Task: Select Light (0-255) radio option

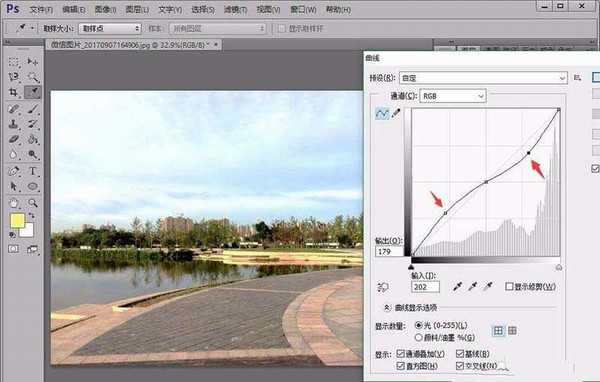Action: pos(419,325)
